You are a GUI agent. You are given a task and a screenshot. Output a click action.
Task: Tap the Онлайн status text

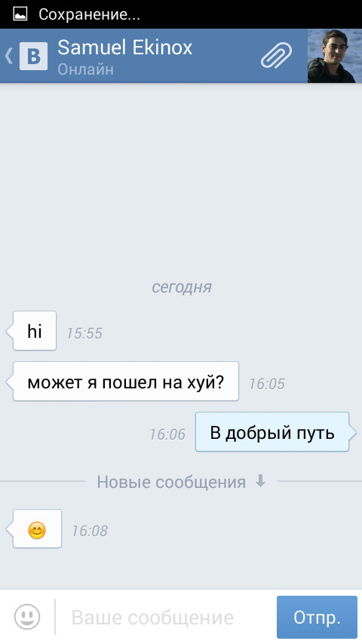(85, 69)
